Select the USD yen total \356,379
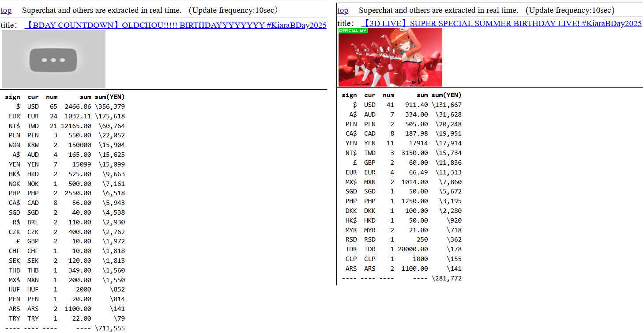 (x=110, y=106)
